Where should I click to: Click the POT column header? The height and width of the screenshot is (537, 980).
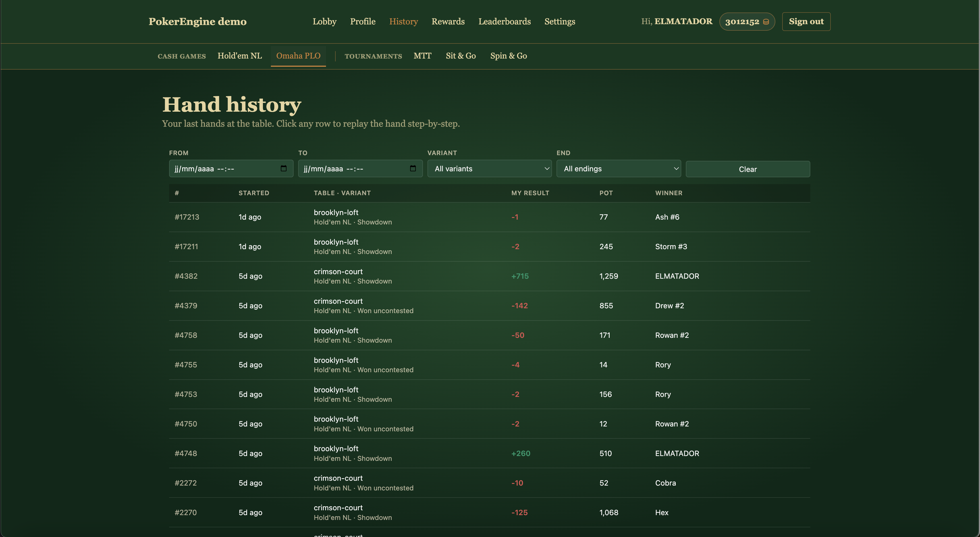(606, 193)
